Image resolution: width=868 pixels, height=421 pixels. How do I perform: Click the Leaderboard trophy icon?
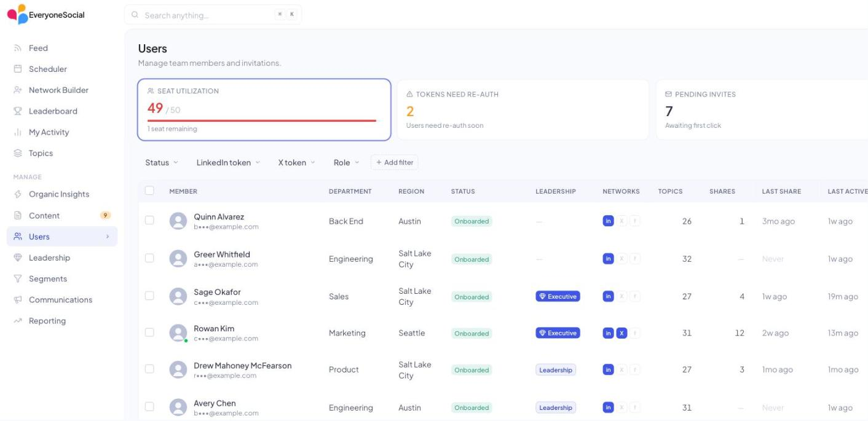[x=18, y=111]
